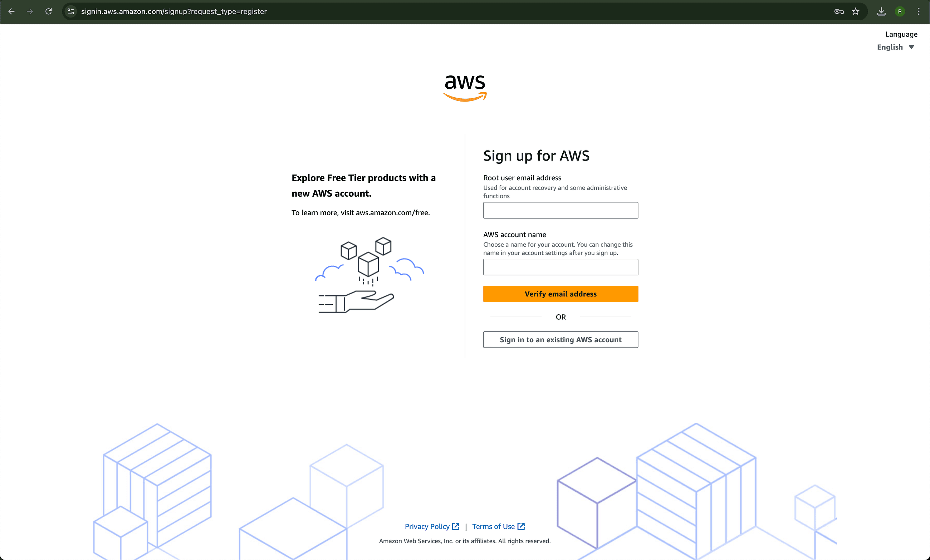The height and width of the screenshot is (560, 930).
Task: Click the browser forward arrow
Action: (30, 12)
